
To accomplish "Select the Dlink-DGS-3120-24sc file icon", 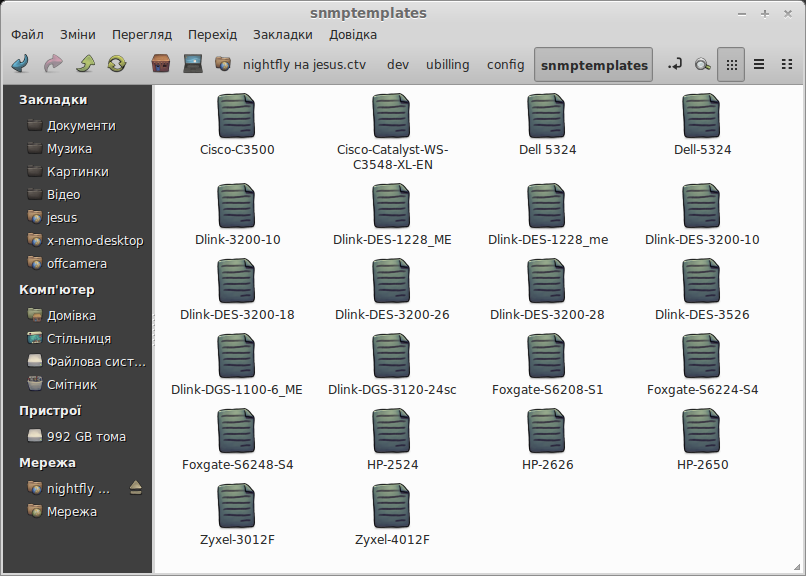I will click(x=392, y=356).
